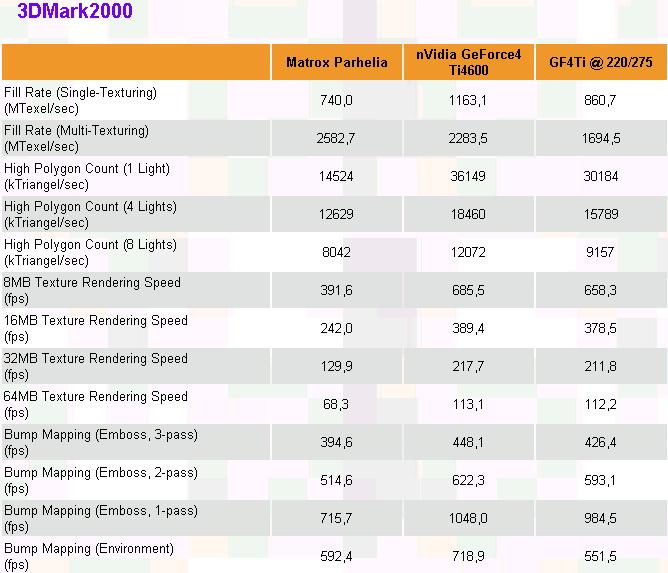Click the High Polygon Count (1 Light) label
The height and width of the screenshot is (573, 668).
pos(86,176)
